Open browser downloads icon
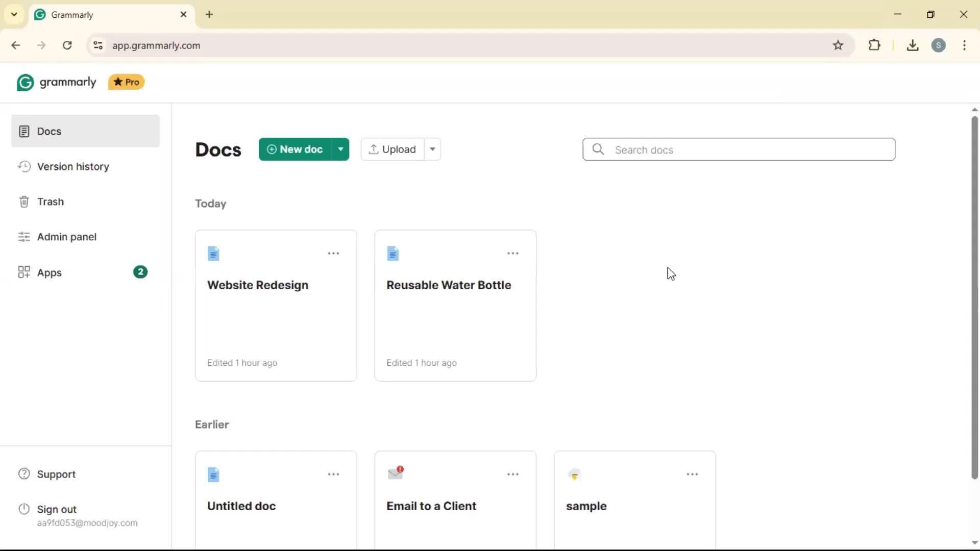The height and width of the screenshot is (551, 980). [x=913, y=45]
